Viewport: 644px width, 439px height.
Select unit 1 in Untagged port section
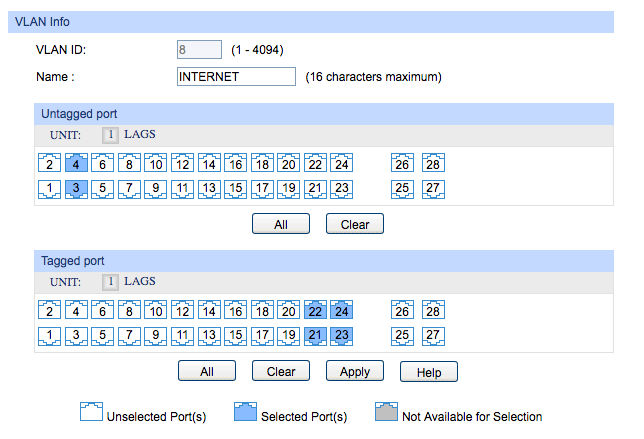coord(110,135)
